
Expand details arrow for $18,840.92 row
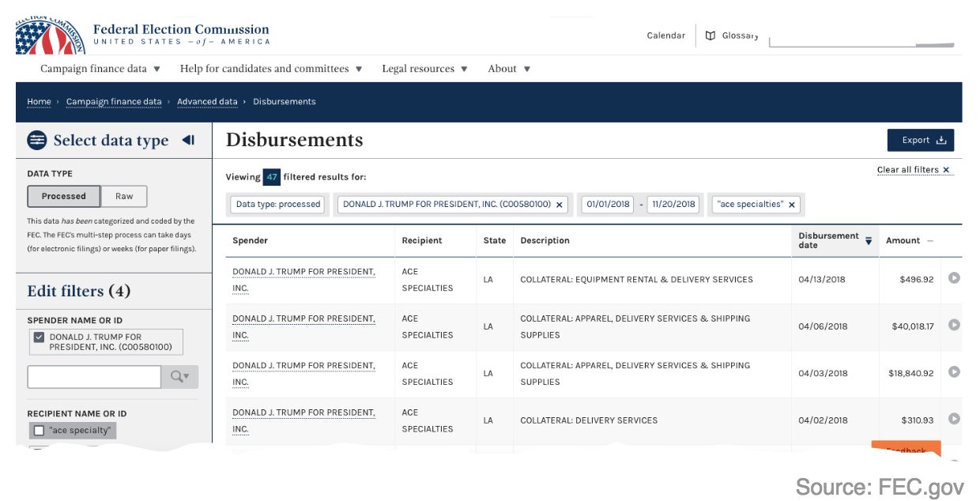click(954, 372)
